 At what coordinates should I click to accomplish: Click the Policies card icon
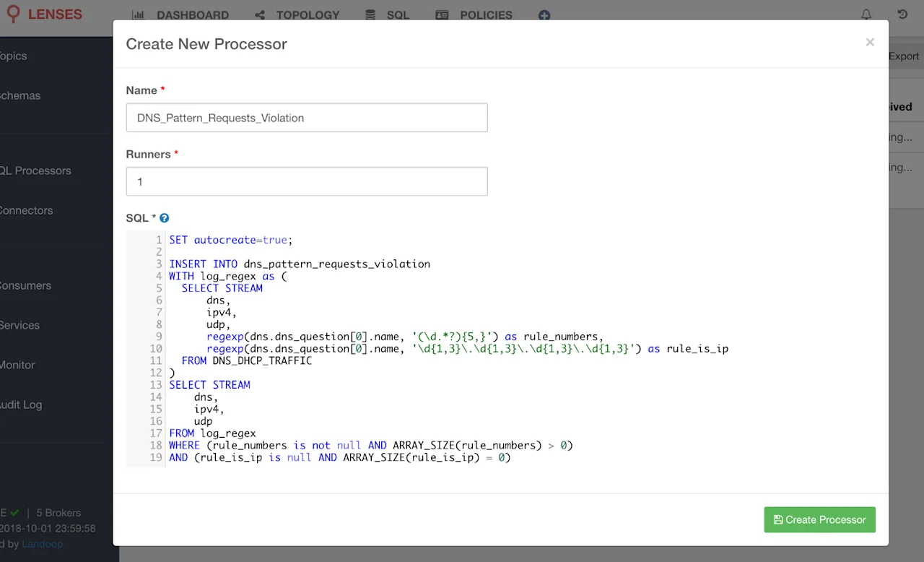[x=442, y=14]
